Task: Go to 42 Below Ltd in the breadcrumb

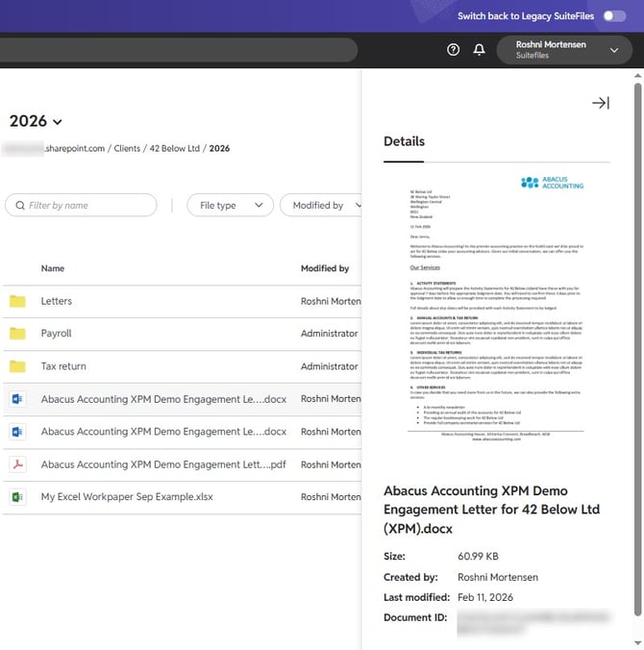Action: 175,148
